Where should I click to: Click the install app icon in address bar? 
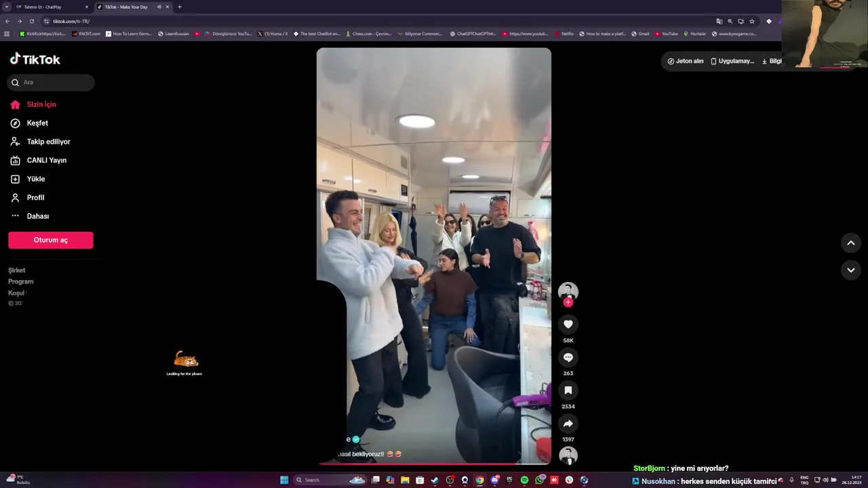click(741, 21)
